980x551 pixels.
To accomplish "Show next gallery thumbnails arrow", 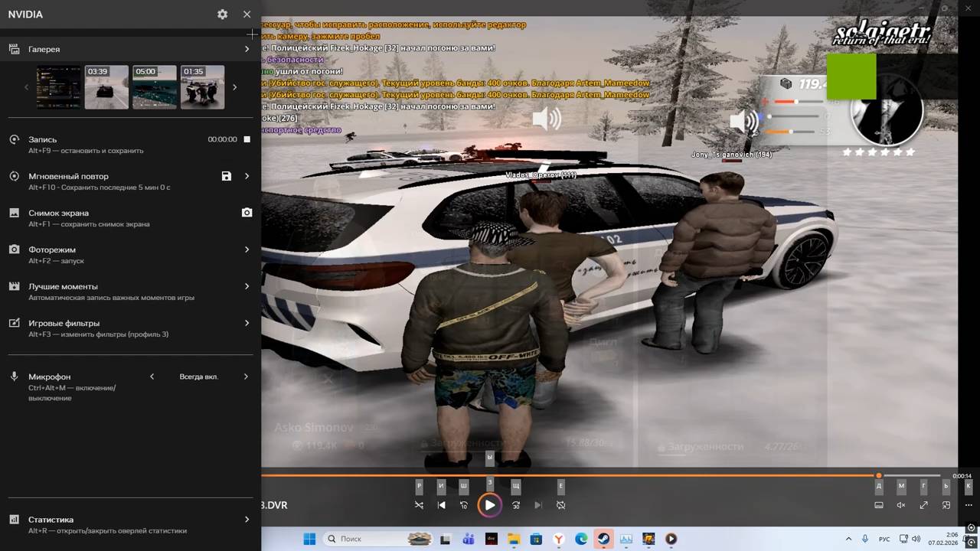I will (x=234, y=87).
